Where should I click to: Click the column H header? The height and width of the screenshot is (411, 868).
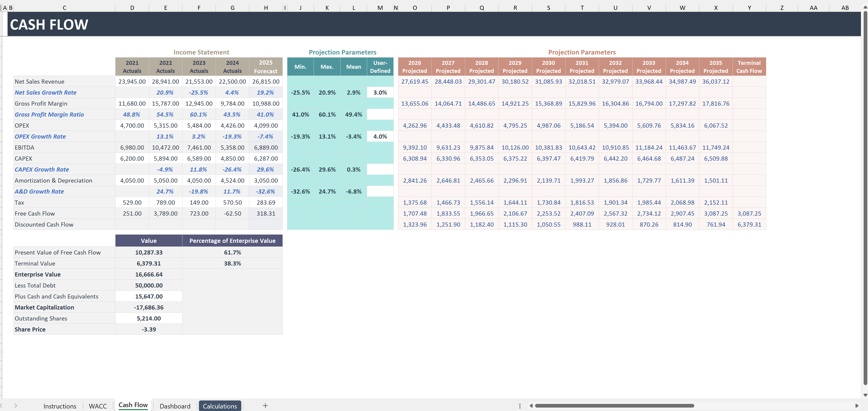266,7
